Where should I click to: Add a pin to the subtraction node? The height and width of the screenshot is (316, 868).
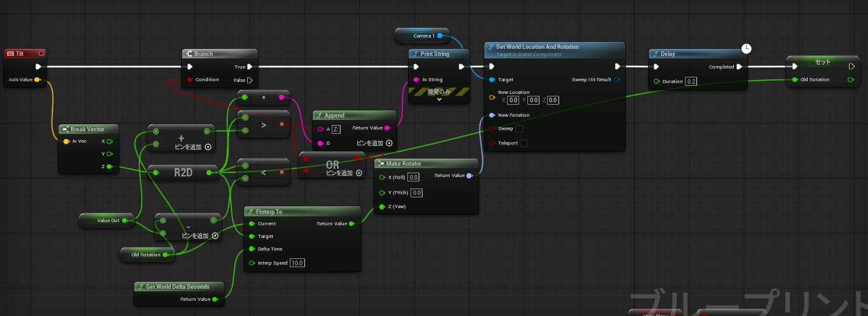[215, 236]
